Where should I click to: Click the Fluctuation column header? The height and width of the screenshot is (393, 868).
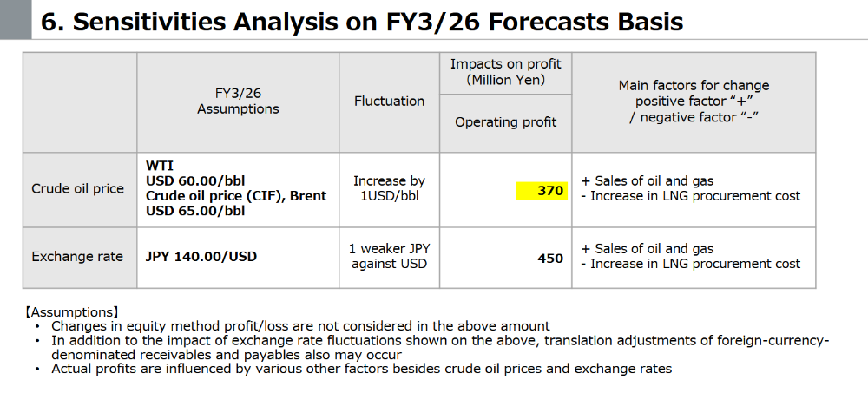pos(389,102)
